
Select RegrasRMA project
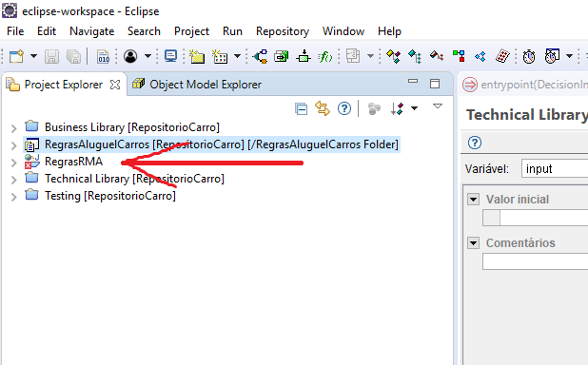tap(73, 162)
